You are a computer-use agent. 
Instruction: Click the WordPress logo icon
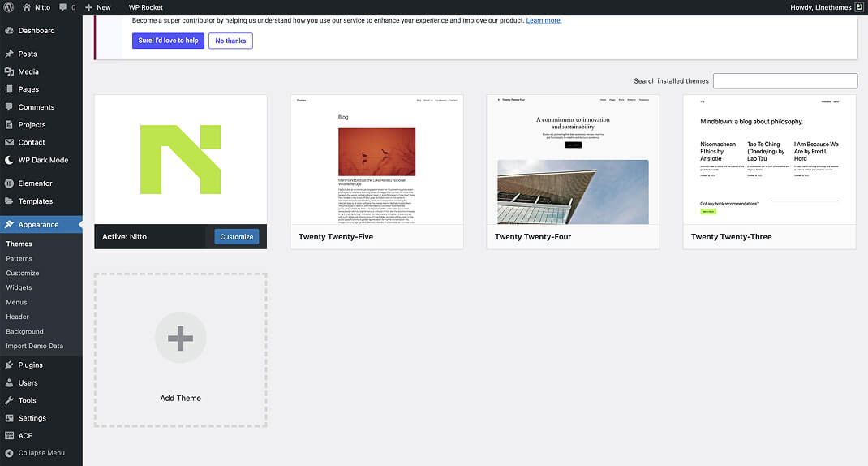pyautogui.click(x=9, y=7)
